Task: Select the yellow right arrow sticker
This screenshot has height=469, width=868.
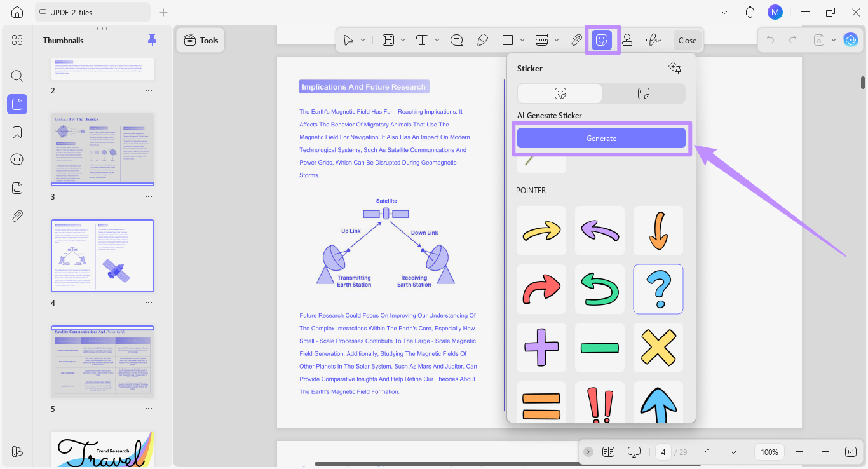Action: click(541, 231)
